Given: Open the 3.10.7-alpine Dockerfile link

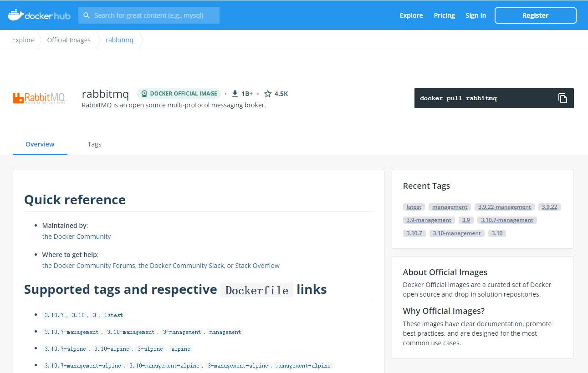Looking at the screenshot, I should [x=65, y=349].
